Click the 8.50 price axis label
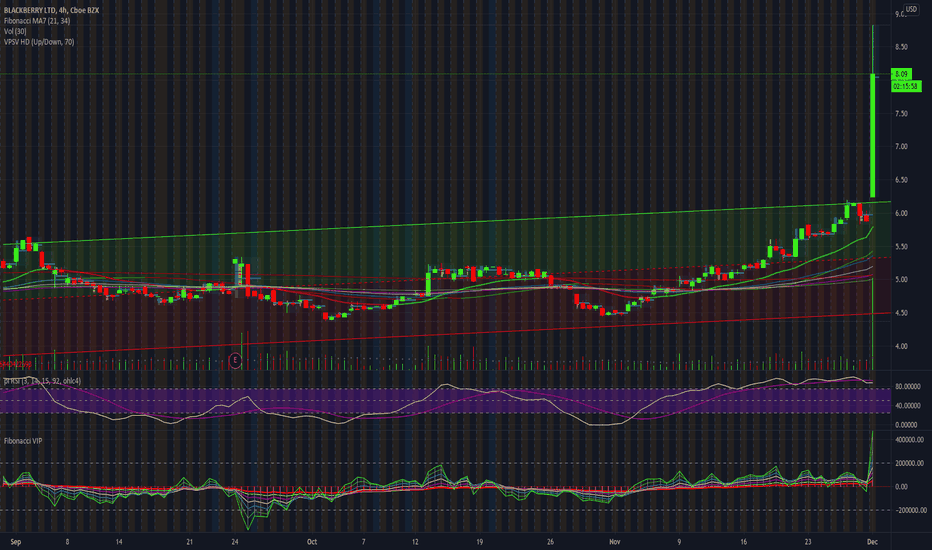 pos(901,46)
